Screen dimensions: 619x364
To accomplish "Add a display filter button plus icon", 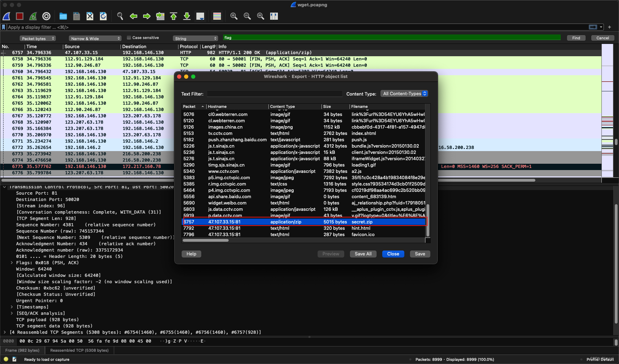I will [x=610, y=27].
